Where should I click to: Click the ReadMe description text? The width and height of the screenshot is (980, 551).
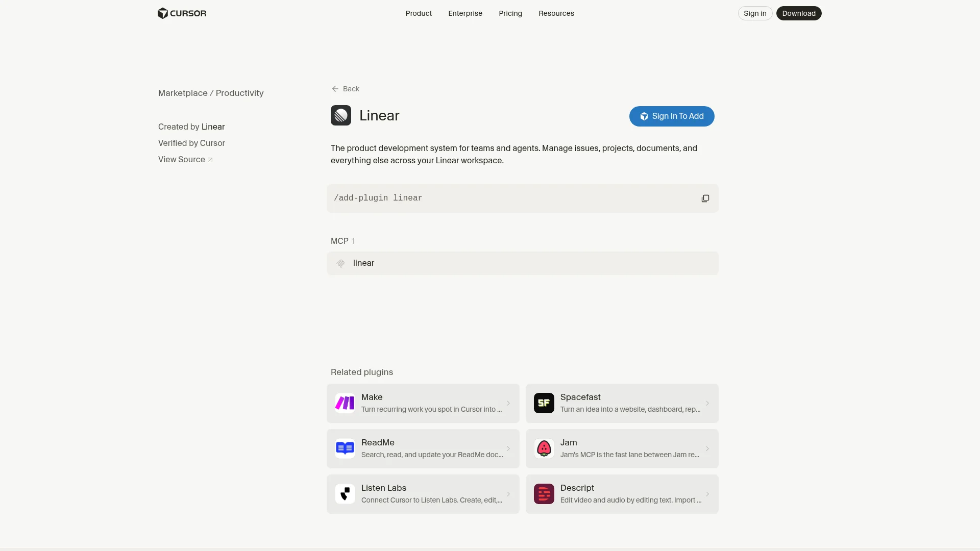432,455
